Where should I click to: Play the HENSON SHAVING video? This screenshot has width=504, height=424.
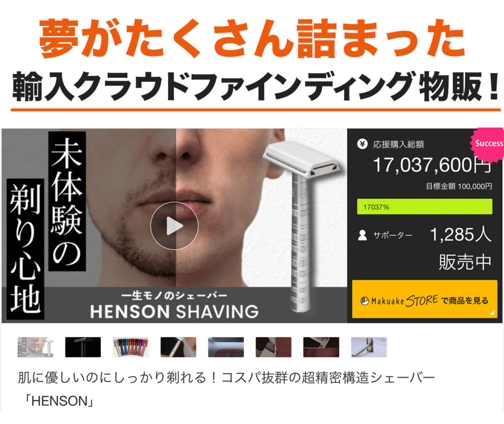click(x=174, y=226)
